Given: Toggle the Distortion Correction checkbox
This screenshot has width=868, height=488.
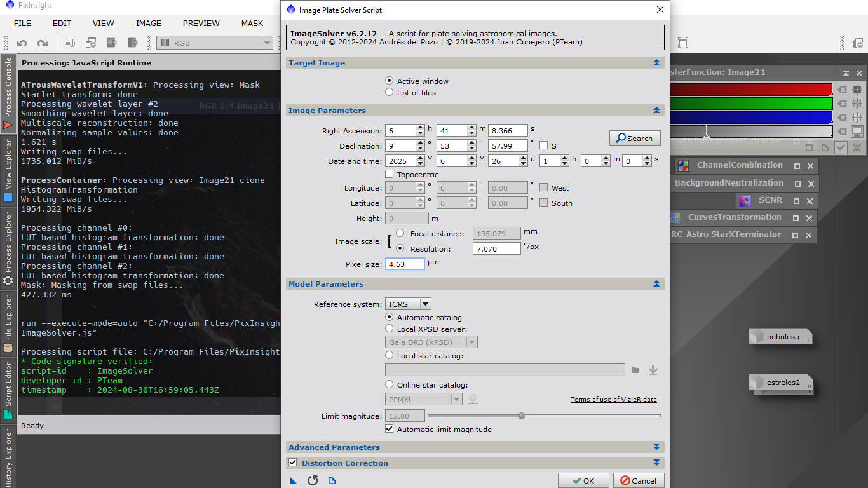Looking at the screenshot, I should [x=292, y=463].
